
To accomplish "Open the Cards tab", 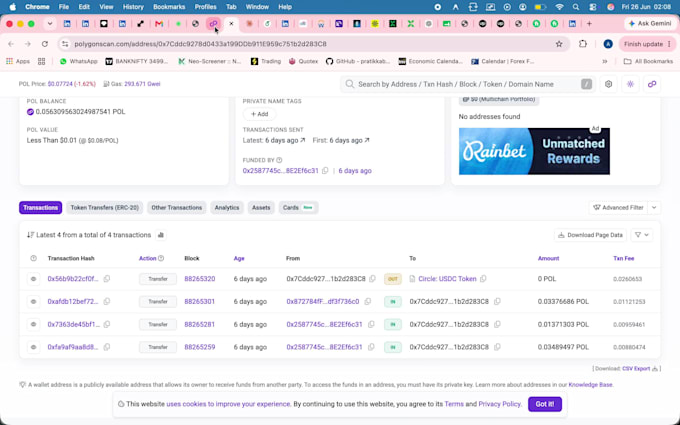I will coord(298,208).
